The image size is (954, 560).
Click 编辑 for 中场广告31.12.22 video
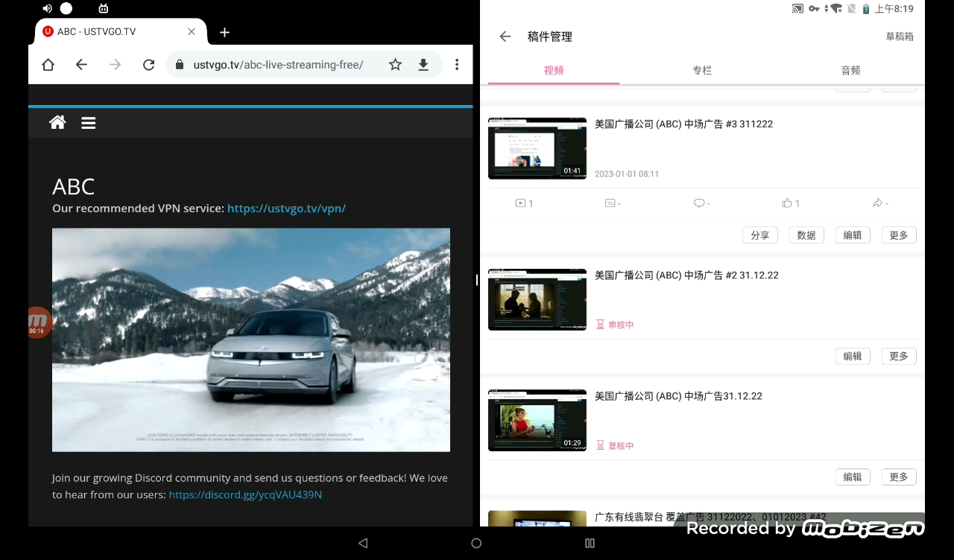[x=853, y=477]
